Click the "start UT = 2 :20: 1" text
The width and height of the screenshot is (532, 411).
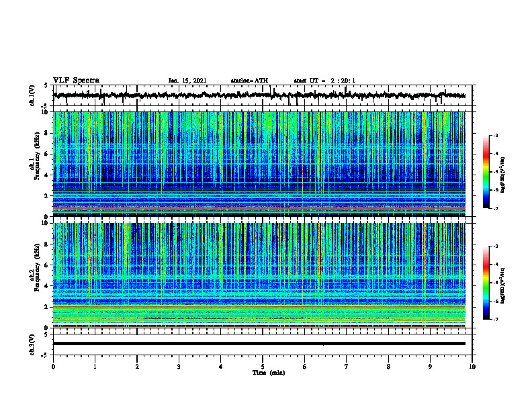(324, 81)
